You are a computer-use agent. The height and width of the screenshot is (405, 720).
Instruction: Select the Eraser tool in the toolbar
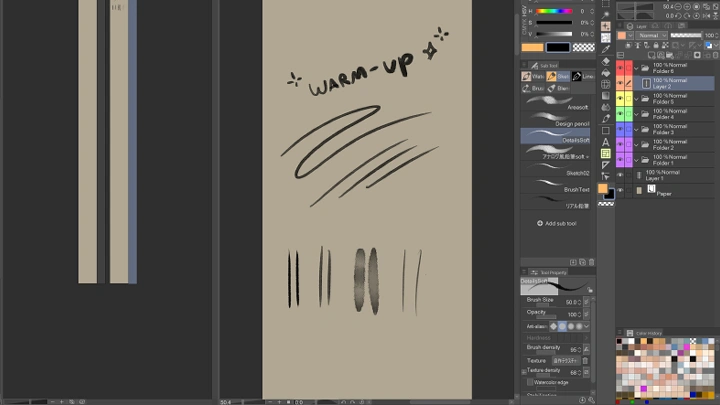click(606, 61)
